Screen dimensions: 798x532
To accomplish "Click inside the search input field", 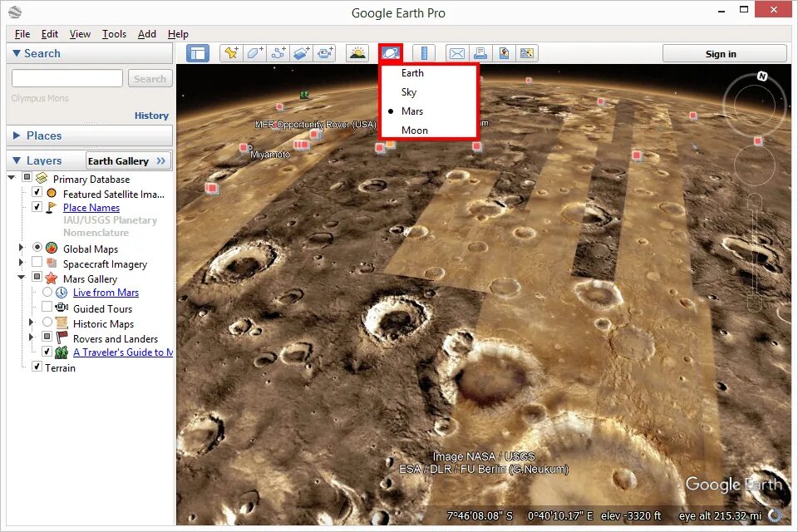I will click(x=67, y=78).
